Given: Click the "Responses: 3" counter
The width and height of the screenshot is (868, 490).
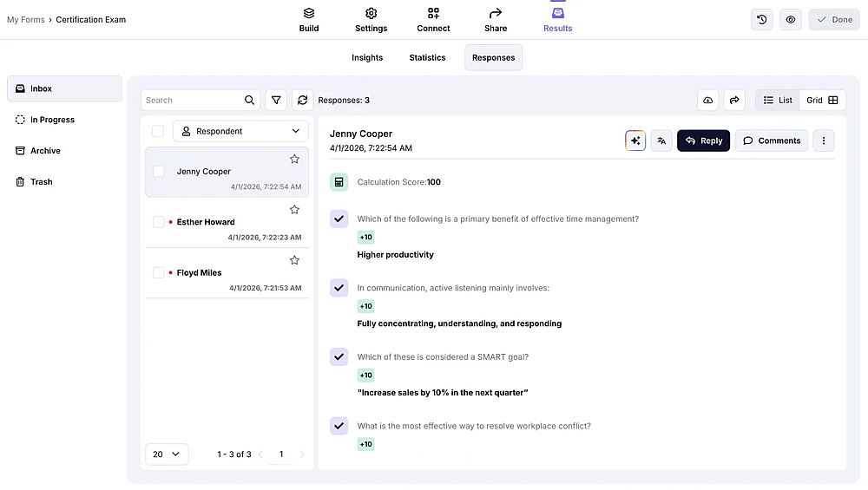Looking at the screenshot, I should [344, 100].
